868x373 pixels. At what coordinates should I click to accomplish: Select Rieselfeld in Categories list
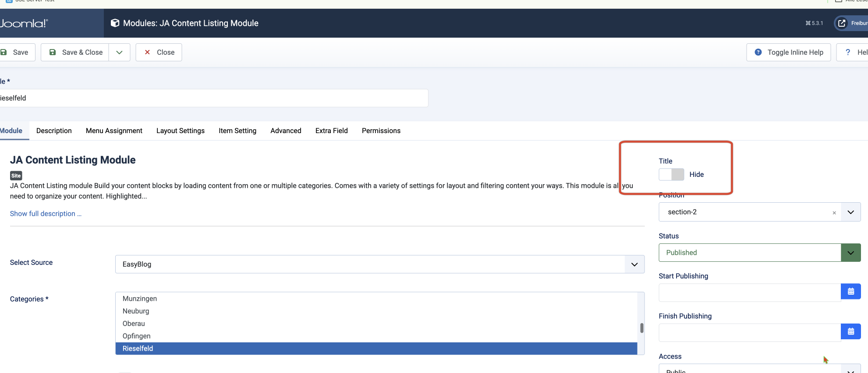[x=376, y=348]
